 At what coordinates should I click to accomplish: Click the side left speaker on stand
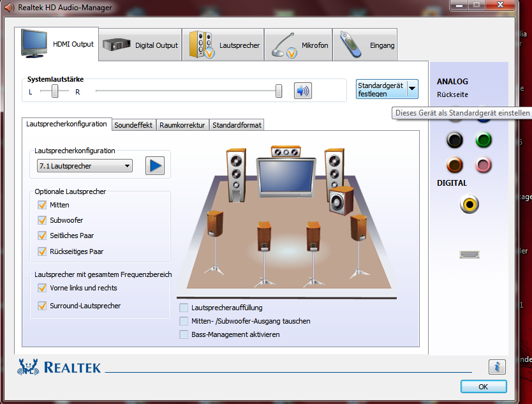(215, 243)
